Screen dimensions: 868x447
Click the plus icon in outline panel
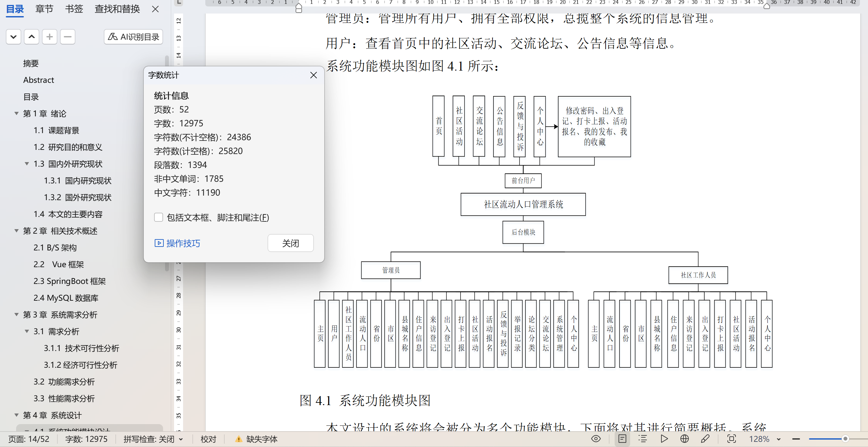[x=50, y=37]
